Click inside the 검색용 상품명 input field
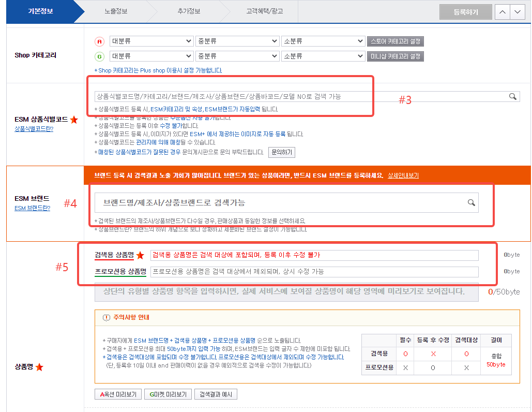The height and width of the screenshot is (412, 532). point(310,255)
